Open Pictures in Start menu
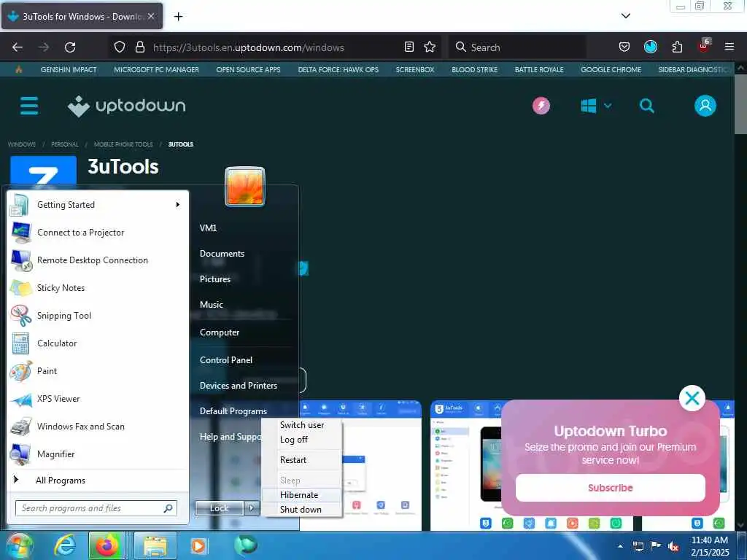The height and width of the screenshot is (560, 747). tap(215, 279)
